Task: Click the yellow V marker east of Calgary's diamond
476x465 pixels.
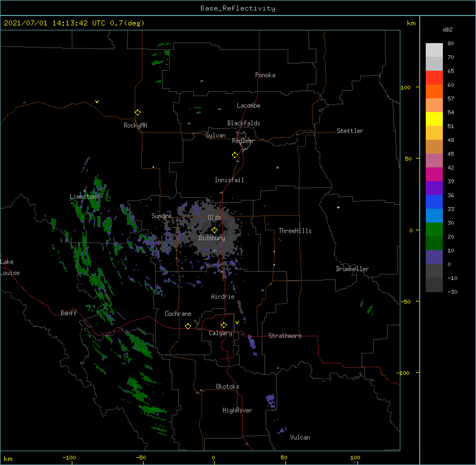Action: point(237,323)
